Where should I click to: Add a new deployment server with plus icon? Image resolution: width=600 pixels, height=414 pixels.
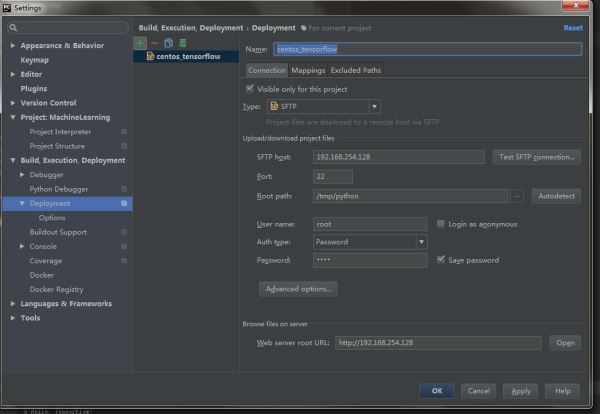click(x=140, y=43)
